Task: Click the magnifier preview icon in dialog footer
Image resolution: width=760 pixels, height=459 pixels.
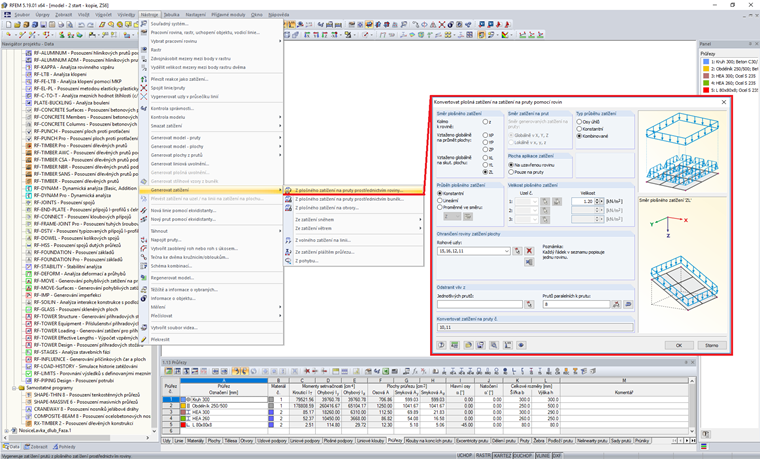Action: [494, 345]
